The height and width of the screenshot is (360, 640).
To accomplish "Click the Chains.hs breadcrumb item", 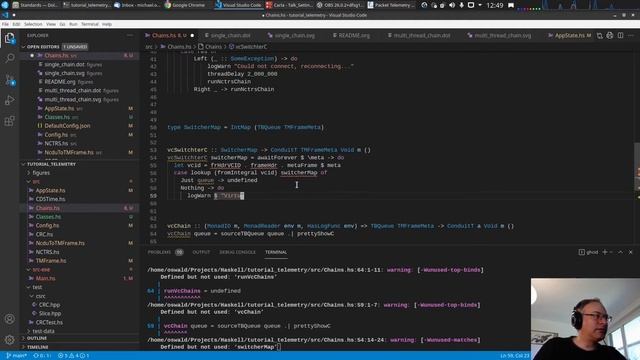I will (x=176, y=47).
